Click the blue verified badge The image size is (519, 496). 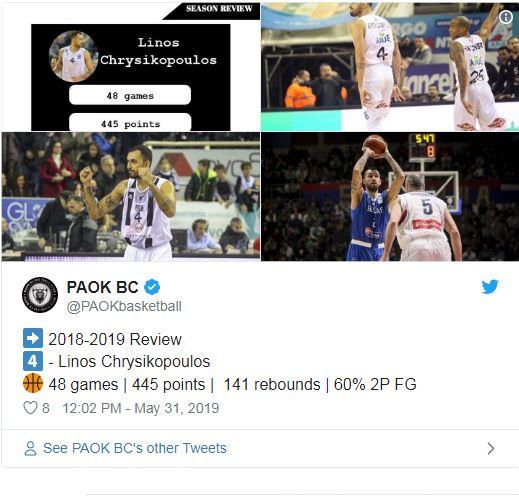pos(152,287)
